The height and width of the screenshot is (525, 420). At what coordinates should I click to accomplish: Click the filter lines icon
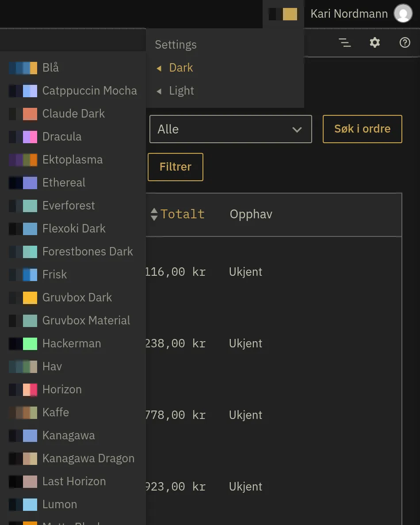pos(345,42)
